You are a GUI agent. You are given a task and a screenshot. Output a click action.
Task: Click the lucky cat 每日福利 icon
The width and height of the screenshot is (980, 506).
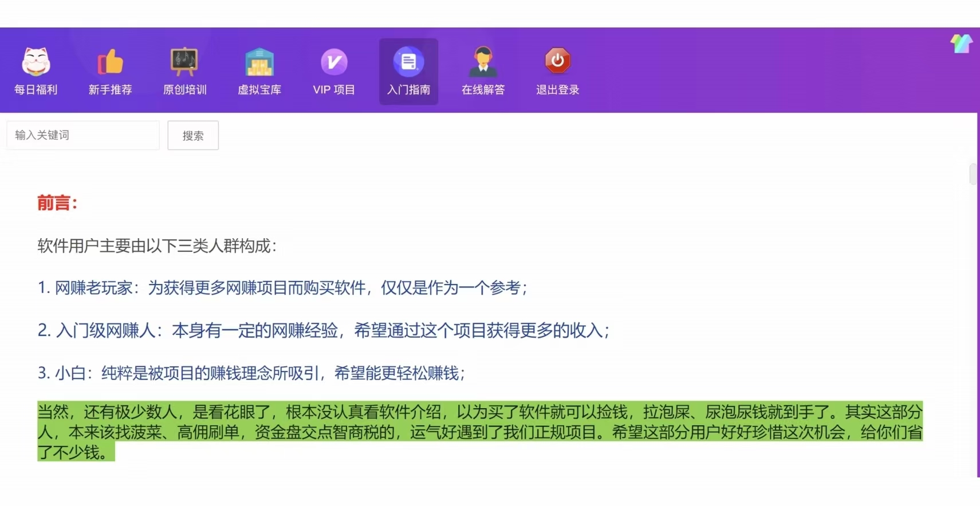pos(36,61)
